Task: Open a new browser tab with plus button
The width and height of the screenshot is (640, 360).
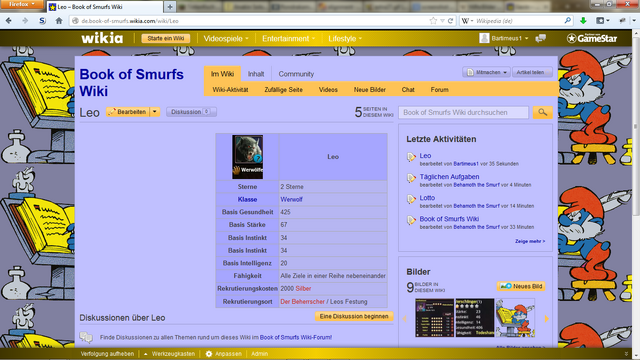Action: tap(170, 7)
